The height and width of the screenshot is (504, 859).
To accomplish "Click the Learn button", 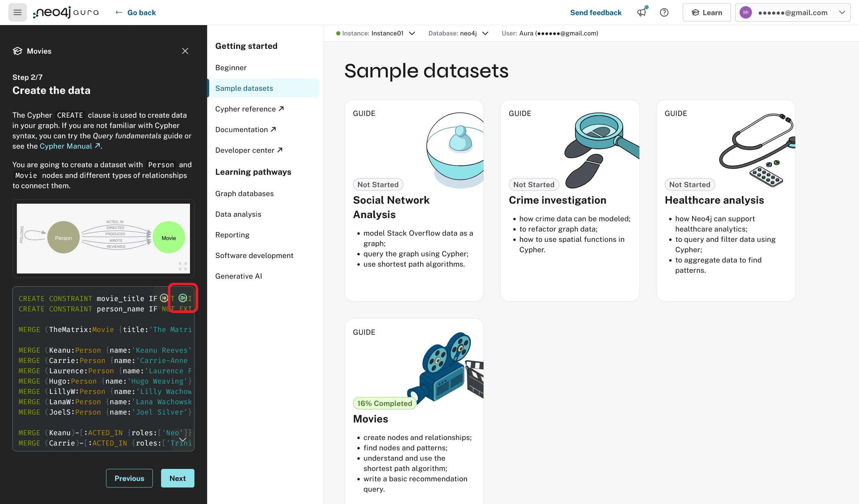I will coord(707,13).
